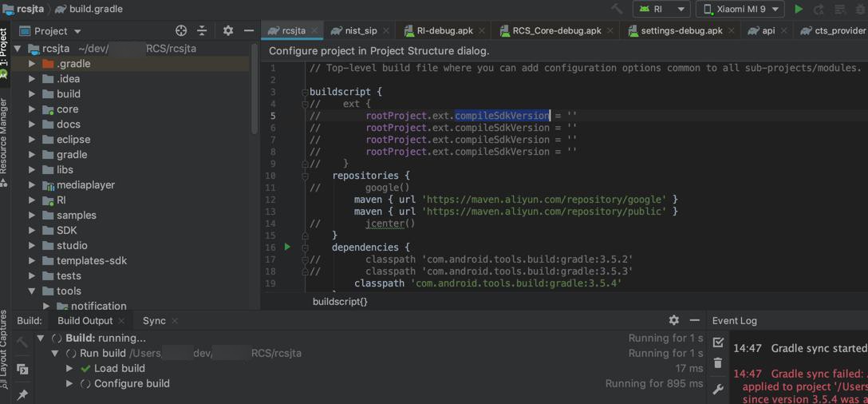Expand the core module folder
This screenshot has height=404, width=868.
[x=32, y=109]
